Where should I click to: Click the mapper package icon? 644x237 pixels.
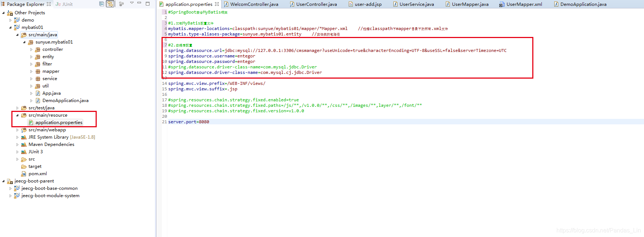coord(38,71)
